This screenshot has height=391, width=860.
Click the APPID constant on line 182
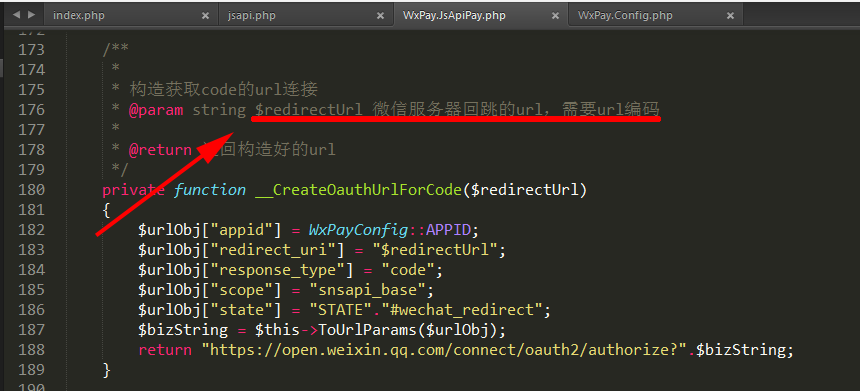pos(448,230)
